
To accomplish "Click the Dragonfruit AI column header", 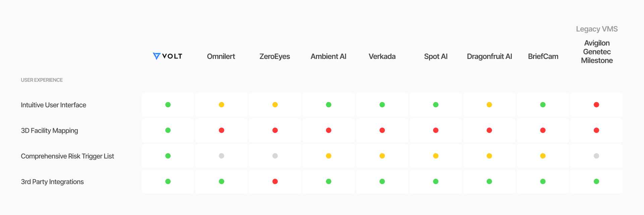I will coord(489,57).
